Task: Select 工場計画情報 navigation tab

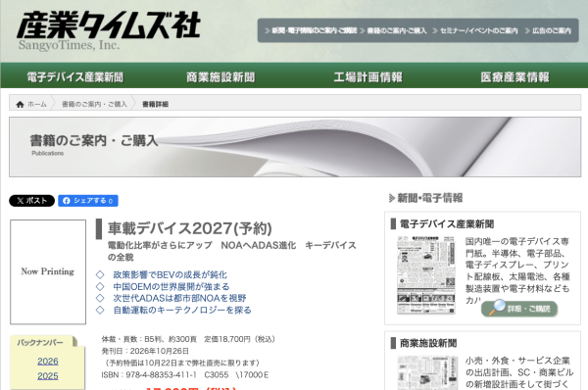Action: coord(367,77)
